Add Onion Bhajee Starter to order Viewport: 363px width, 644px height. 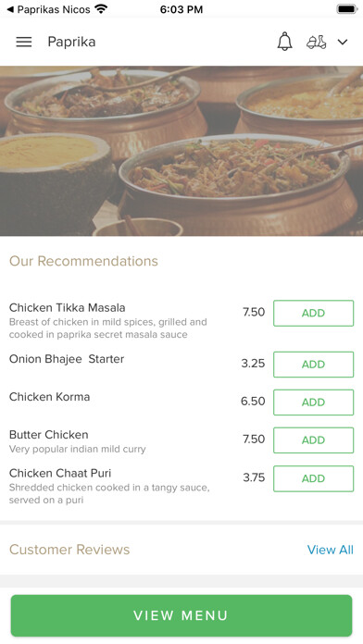click(x=313, y=365)
